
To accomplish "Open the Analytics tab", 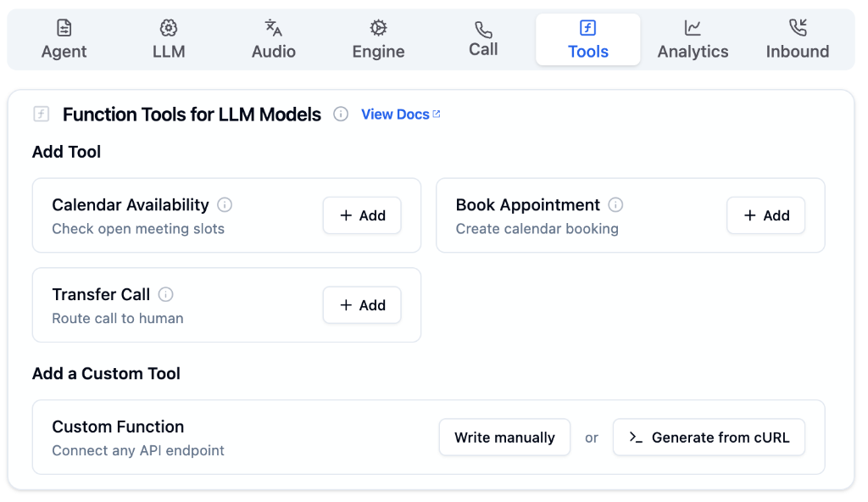I will coord(693,39).
